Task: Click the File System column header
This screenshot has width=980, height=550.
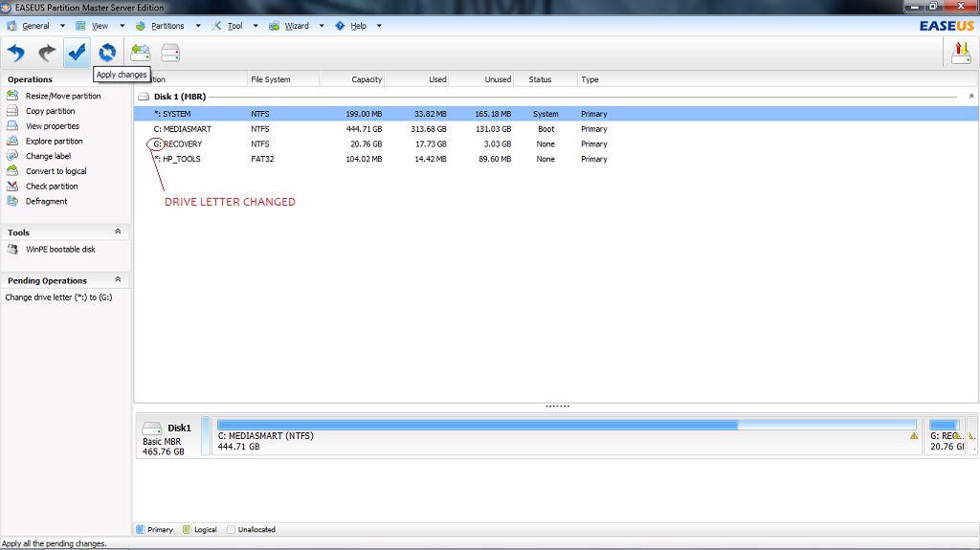Action: coord(283,79)
